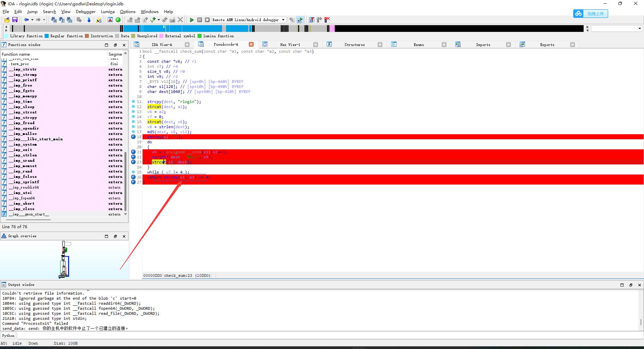644x349 pixels.
Task: Start process with green play button
Action: tap(192, 20)
